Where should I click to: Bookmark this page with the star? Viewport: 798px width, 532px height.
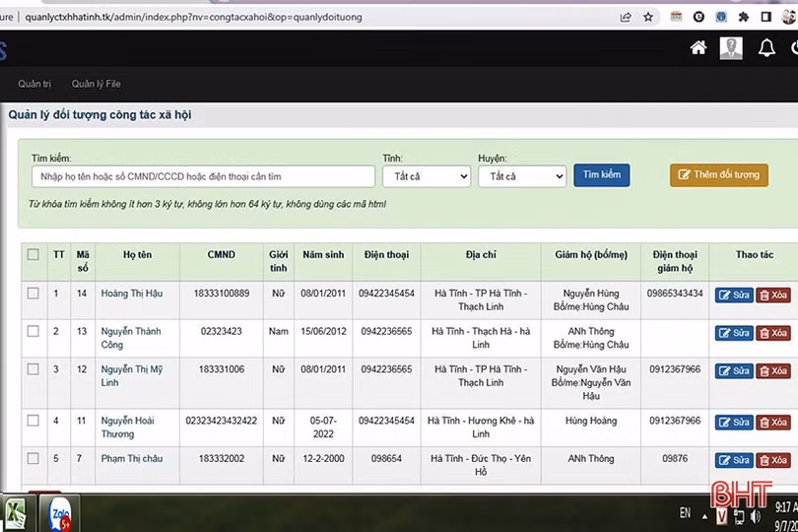648,17
